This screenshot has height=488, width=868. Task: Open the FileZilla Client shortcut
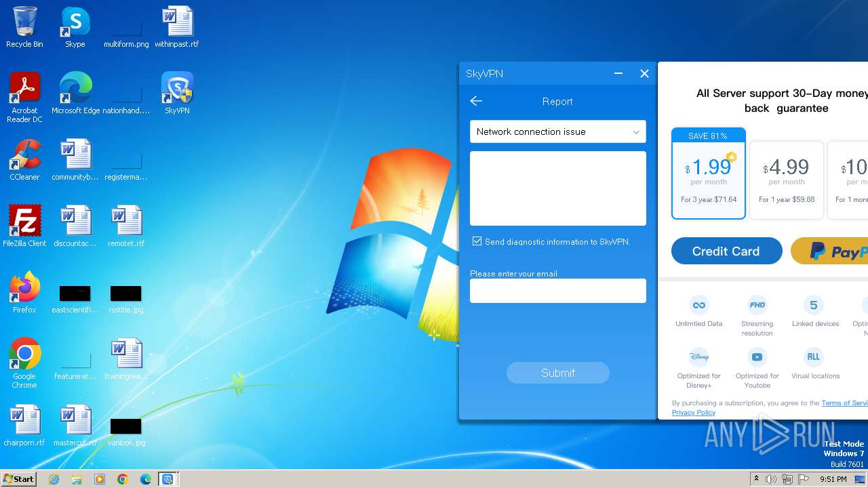click(x=24, y=226)
